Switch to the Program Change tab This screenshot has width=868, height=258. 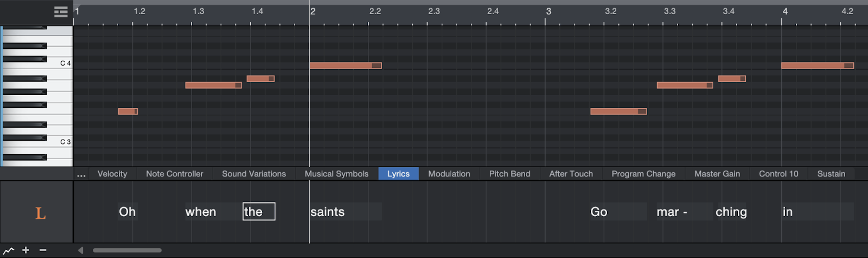[643, 174]
